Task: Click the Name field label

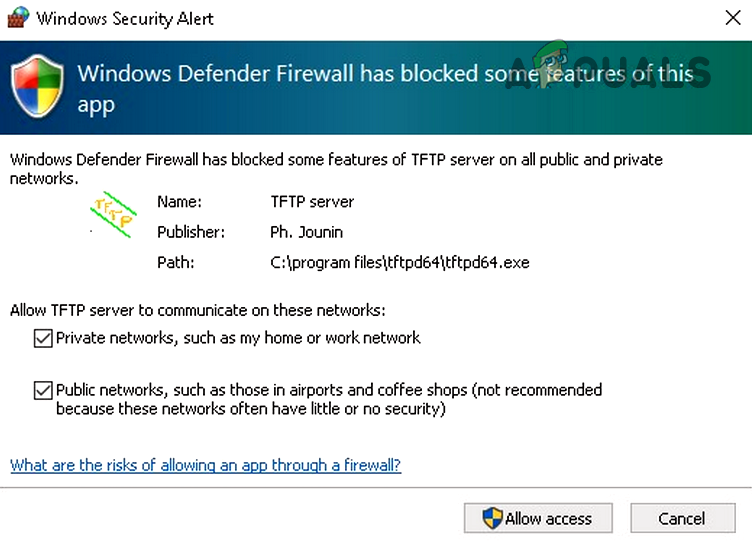Action: click(x=178, y=201)
